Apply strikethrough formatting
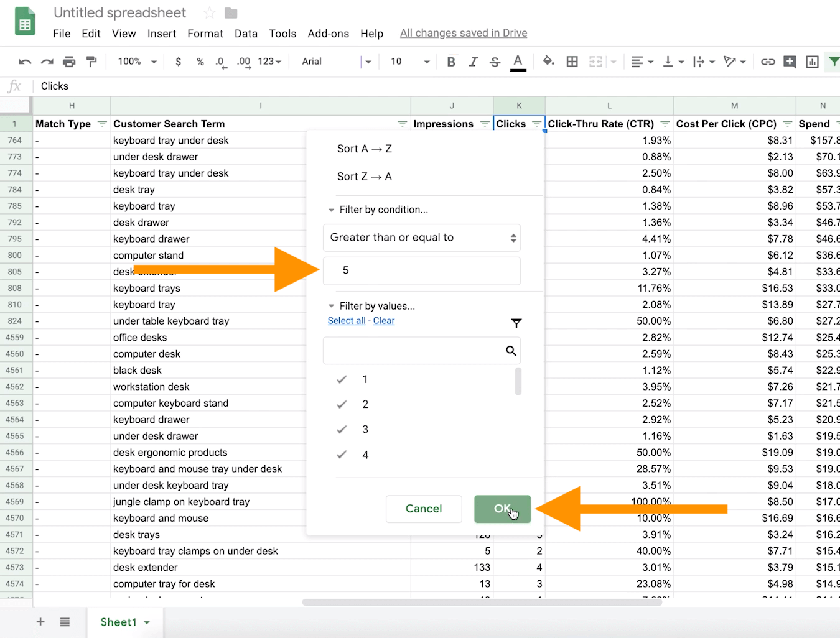Image resolution: width=840 pixels, height=638 pixels. point(495,62)
